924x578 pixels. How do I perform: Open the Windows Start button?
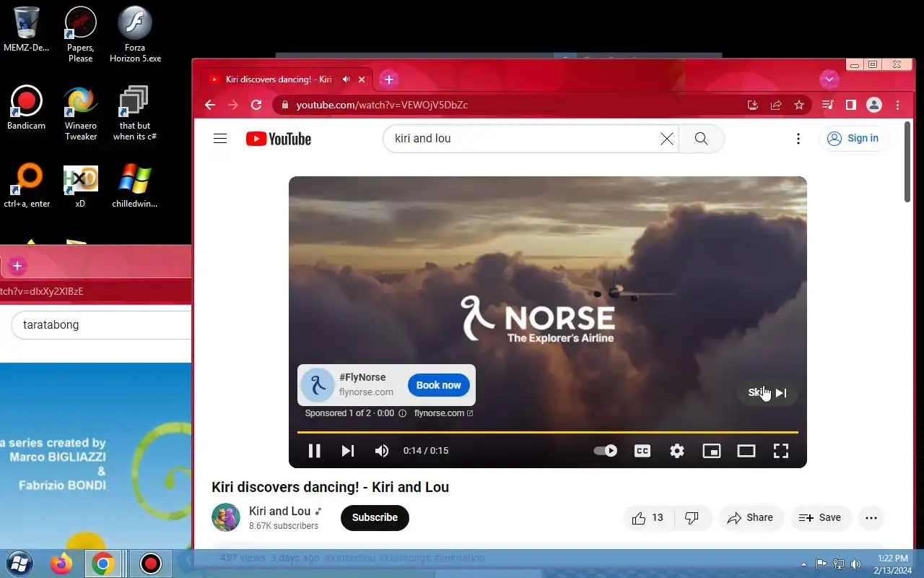(19, 564)
